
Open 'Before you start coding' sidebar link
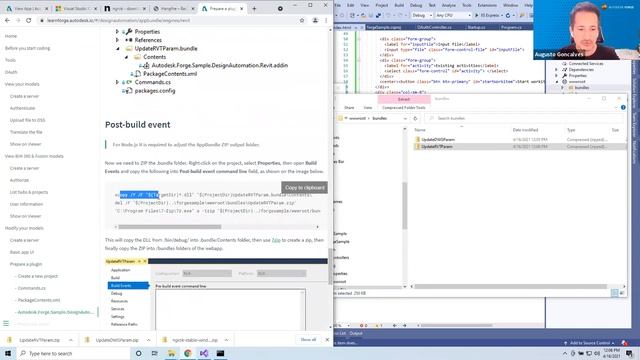click(27, 48)
